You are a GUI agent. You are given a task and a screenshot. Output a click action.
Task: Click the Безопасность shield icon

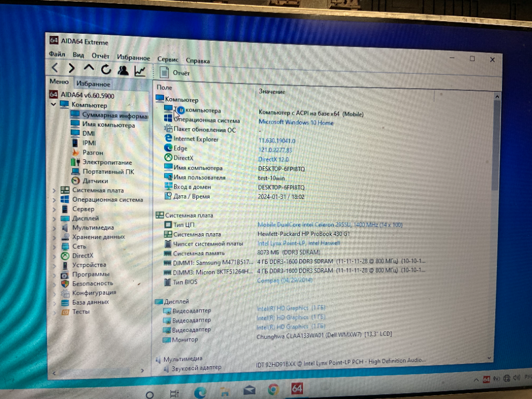[65, 284]
